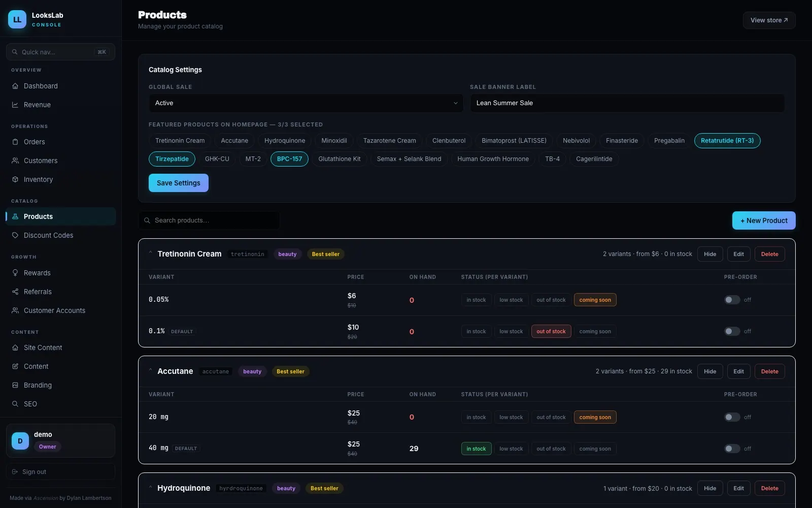The width and height of the screenshot is (812, 508).
Task: Enable pre-order for Tretinoin 0.05% variant
Action: [732, 300]
